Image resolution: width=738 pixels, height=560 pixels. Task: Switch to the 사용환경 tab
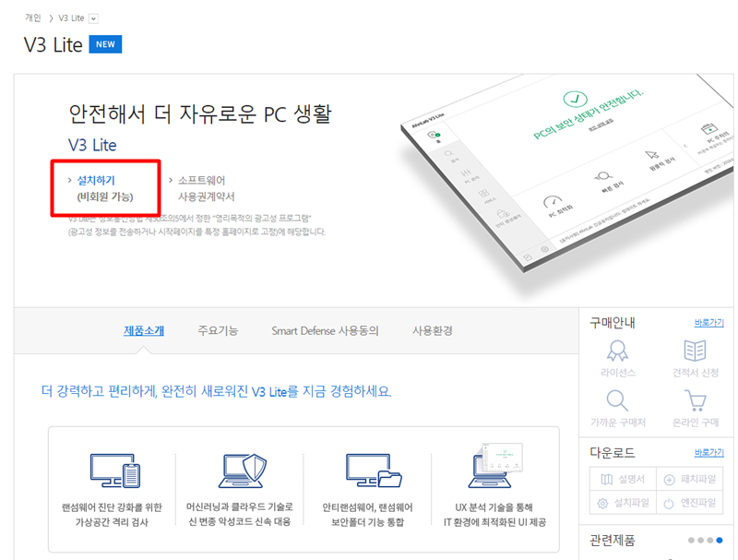(x=432, y=330)
